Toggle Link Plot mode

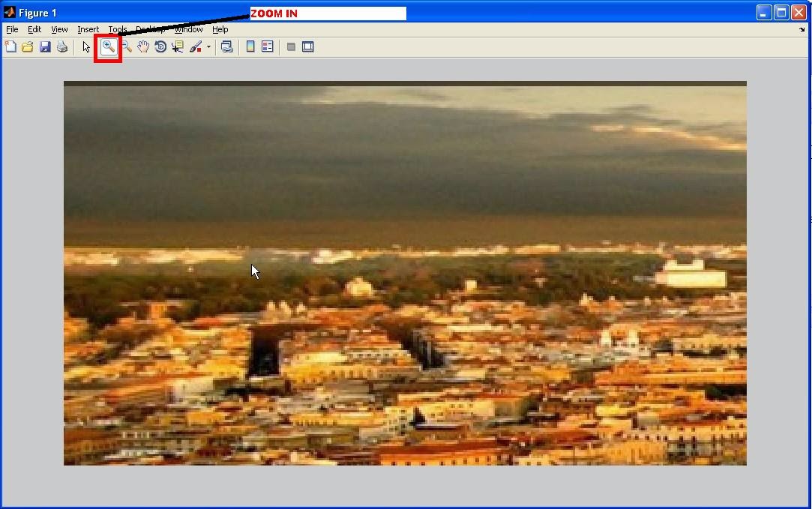pyautogui.click(x=227, y=46)
